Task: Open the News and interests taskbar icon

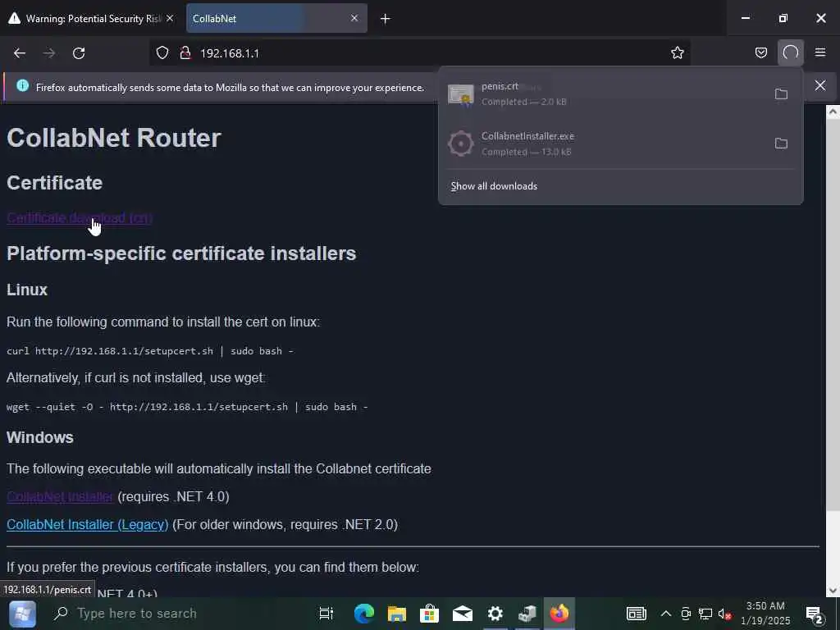Action: (x=637, y=614)
